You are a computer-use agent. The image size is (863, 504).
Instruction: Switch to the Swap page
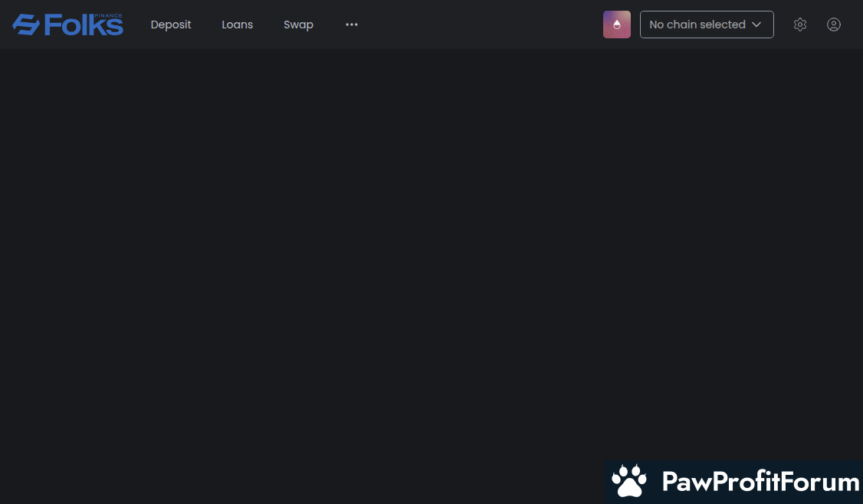tap(298, 25)
